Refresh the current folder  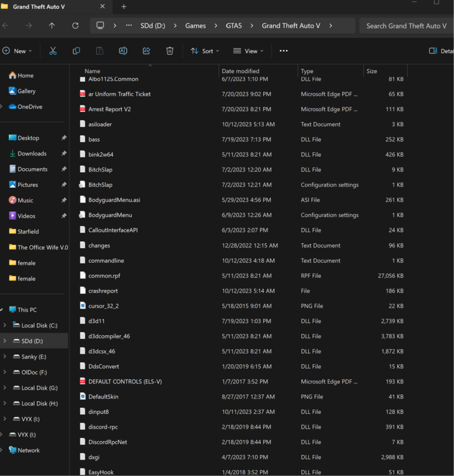pyautogui.click(x=75, y=26)
